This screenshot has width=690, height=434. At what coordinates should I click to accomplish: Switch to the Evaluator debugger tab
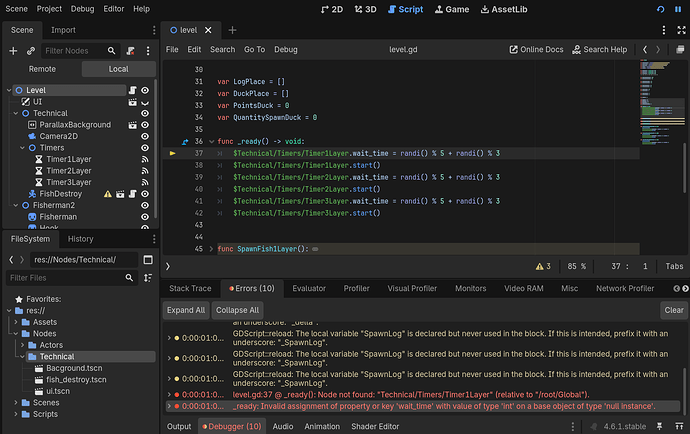point(309,288)
